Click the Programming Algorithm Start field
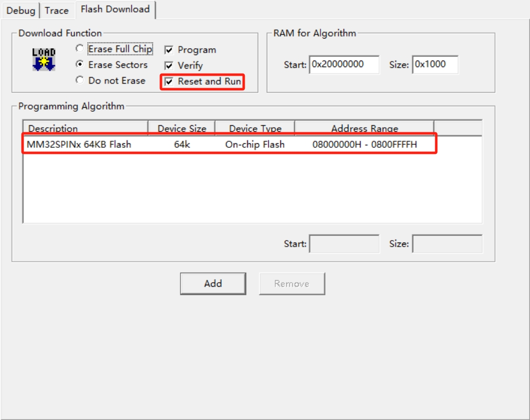The image size is (530, 420). tap(344, 244)
